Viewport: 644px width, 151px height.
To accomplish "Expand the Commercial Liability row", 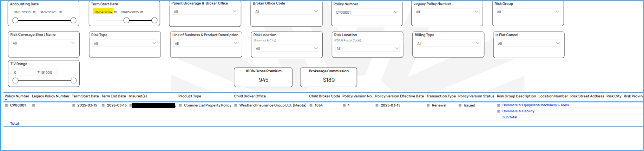I will click(x=498, y=111).
